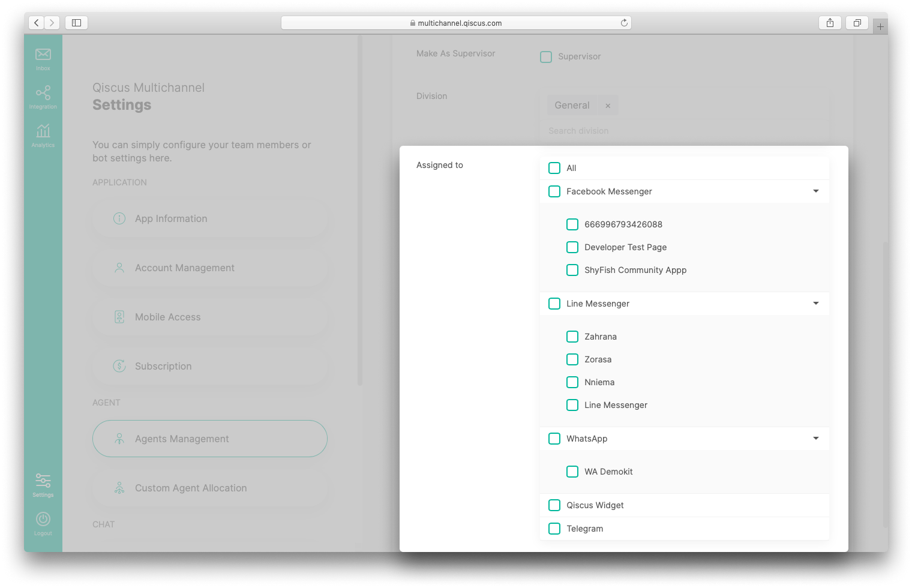Open the browser sidebar toggle icon

tap(76, 22)
